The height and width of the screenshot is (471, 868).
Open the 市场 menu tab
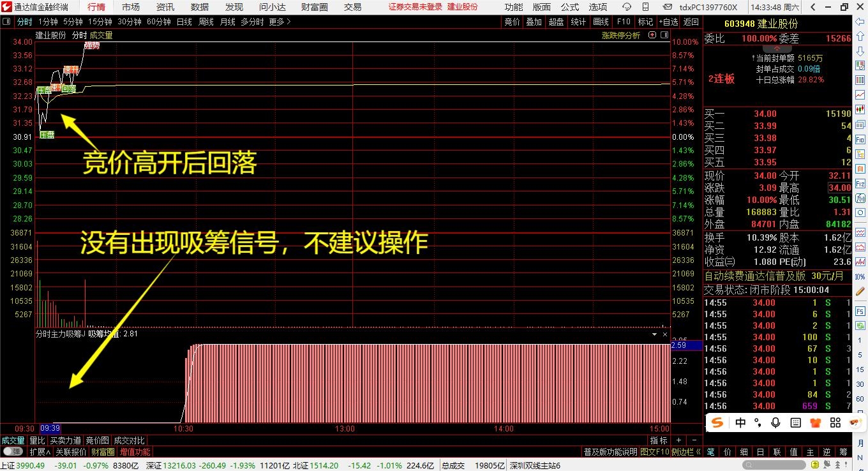(131, 7)
